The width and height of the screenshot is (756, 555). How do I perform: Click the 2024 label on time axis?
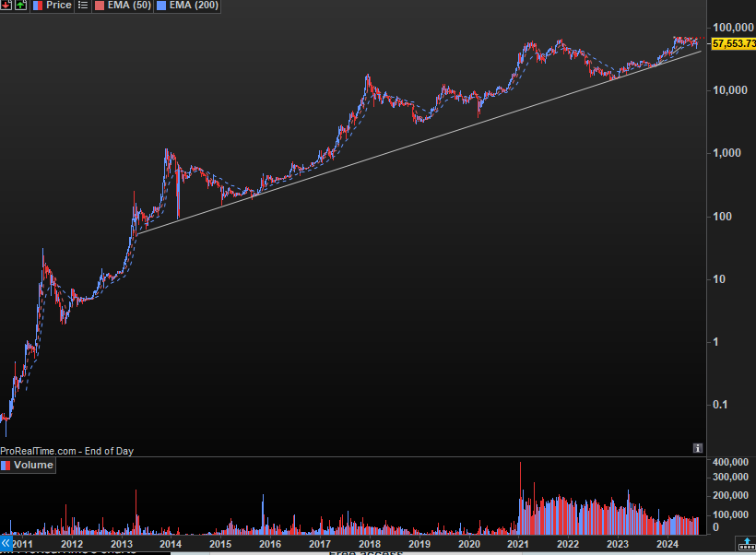(x=667, y=544)
